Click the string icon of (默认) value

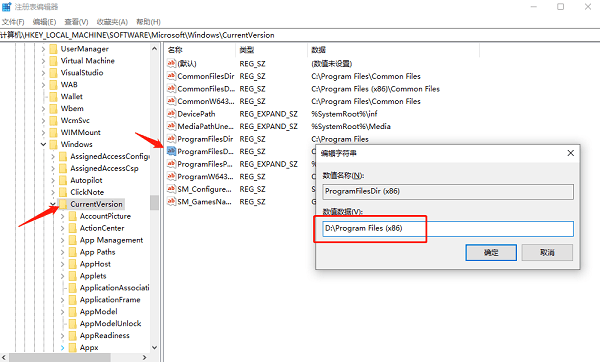pos(171,64)
